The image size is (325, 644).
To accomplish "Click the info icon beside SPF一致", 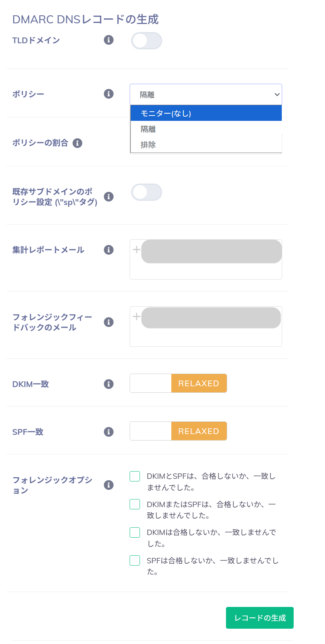I will tap(109, 432).
